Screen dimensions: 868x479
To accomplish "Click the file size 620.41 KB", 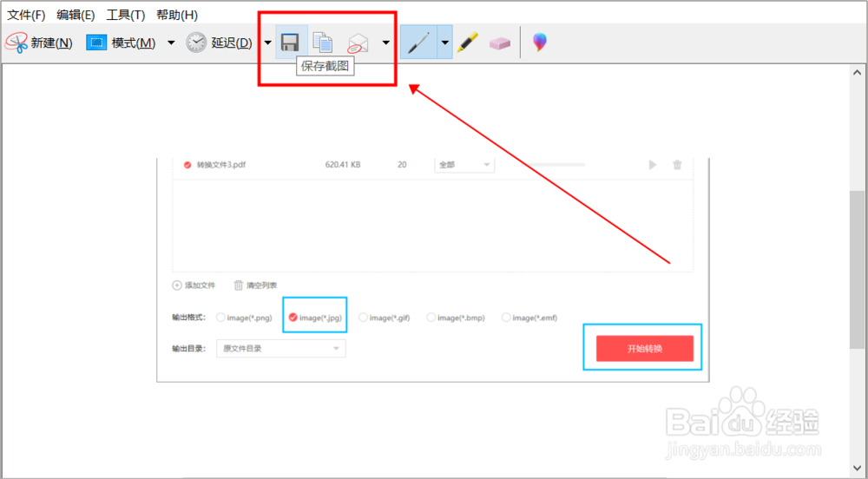I will click(343, 165).
